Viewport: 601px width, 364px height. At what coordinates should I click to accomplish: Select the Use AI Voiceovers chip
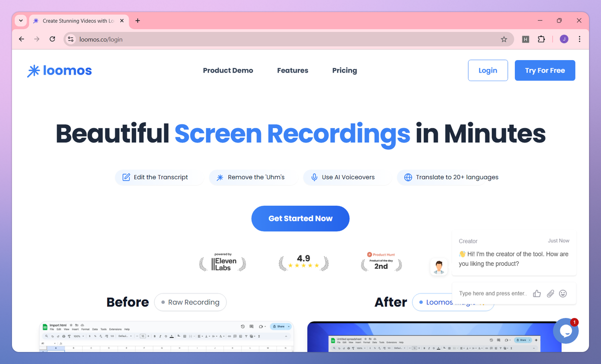click(x=347, y=177)
